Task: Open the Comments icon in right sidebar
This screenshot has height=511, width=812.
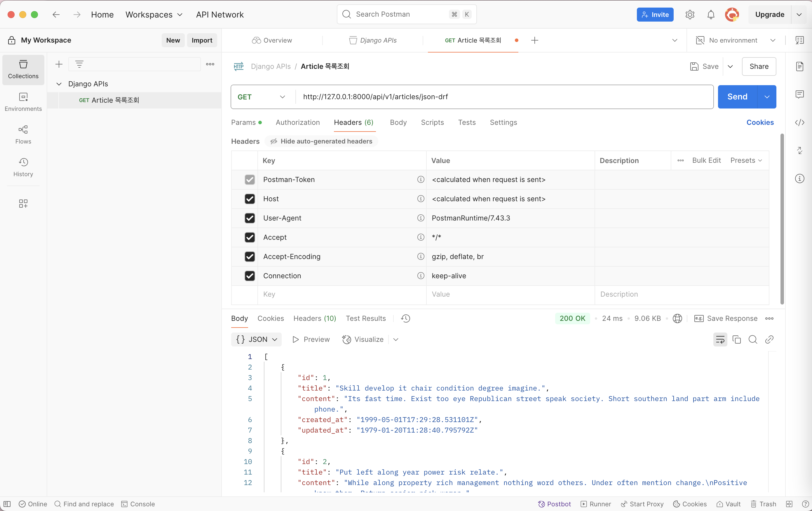Action: tap(799, 94)
